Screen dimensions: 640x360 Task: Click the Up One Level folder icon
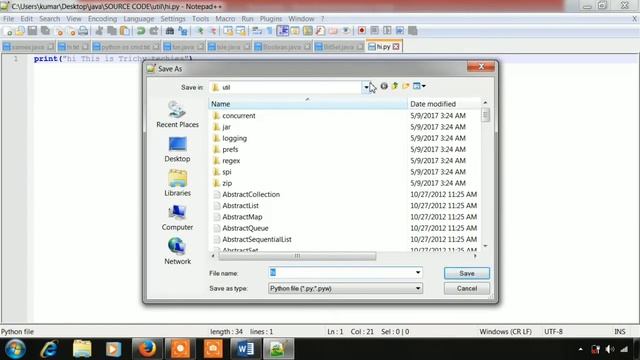[x=395, y=86]
